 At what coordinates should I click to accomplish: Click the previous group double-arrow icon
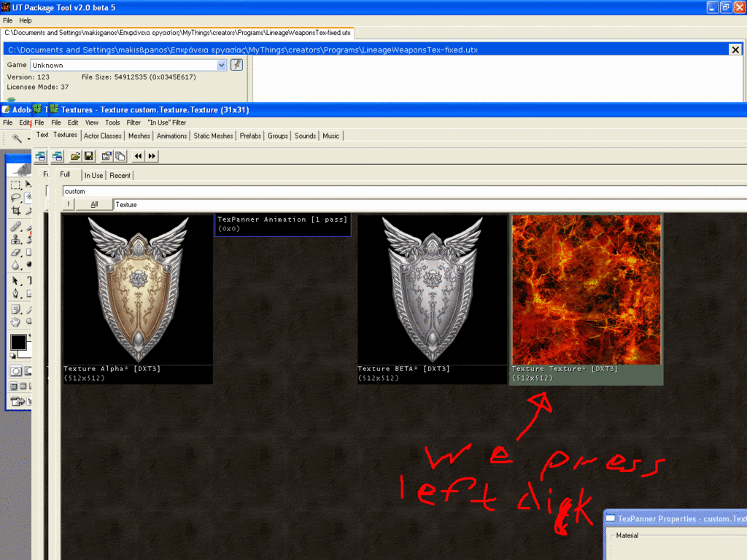click(138, 156)
